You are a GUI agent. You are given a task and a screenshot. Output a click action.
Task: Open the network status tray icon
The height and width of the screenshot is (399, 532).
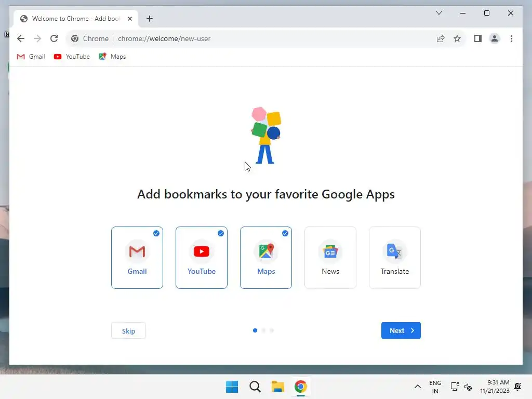tap(455, 387)
